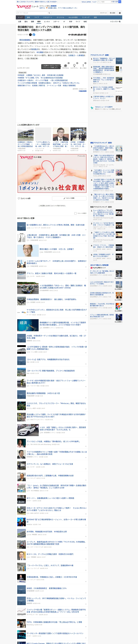Open ranked article 知られた「高級鮮魚店」
This screenshot has height=644, width=138.
104,59
